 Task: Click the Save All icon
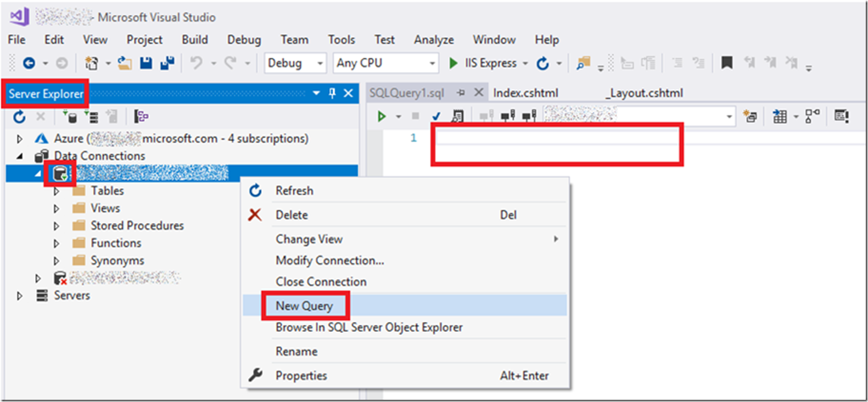click(x=167, y=63)
